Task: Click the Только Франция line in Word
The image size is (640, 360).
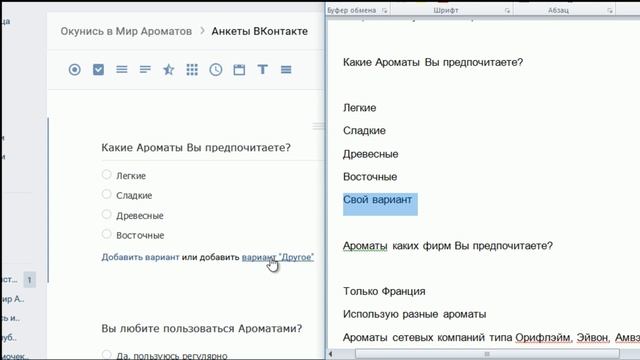Action: tap(384, 291)
